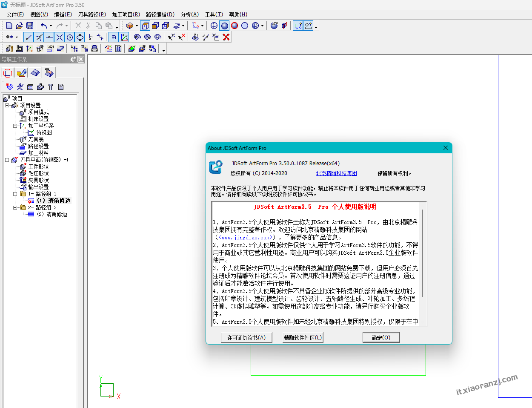Click the machining material icon in third toolbar
The image size is (532, 408).
(60, 49)
